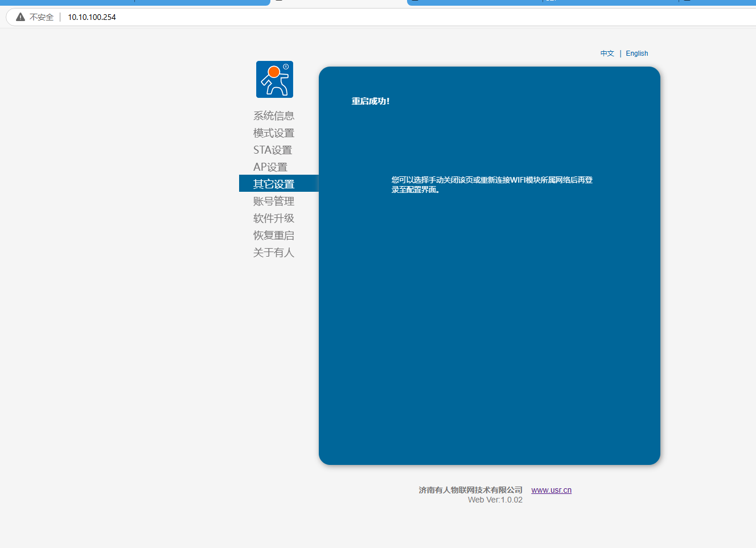756x548 pixels.
Task: Switch the page language to 中文
Action: 607,53
